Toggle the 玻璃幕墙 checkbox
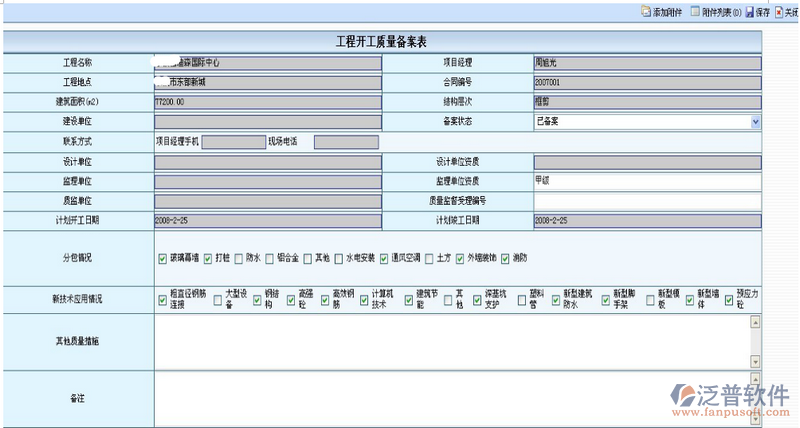The height and width of the screenshot is (428, 800). point(163,258)
